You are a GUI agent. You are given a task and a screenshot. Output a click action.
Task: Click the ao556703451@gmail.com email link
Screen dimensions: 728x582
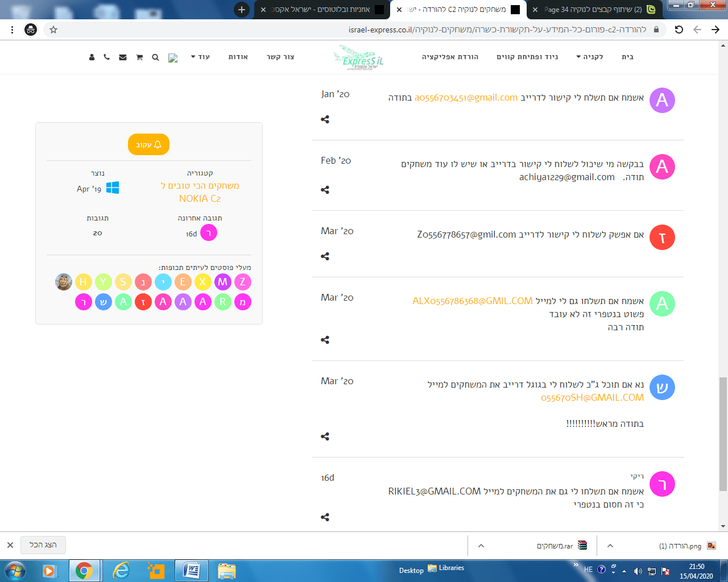[466, 98]
